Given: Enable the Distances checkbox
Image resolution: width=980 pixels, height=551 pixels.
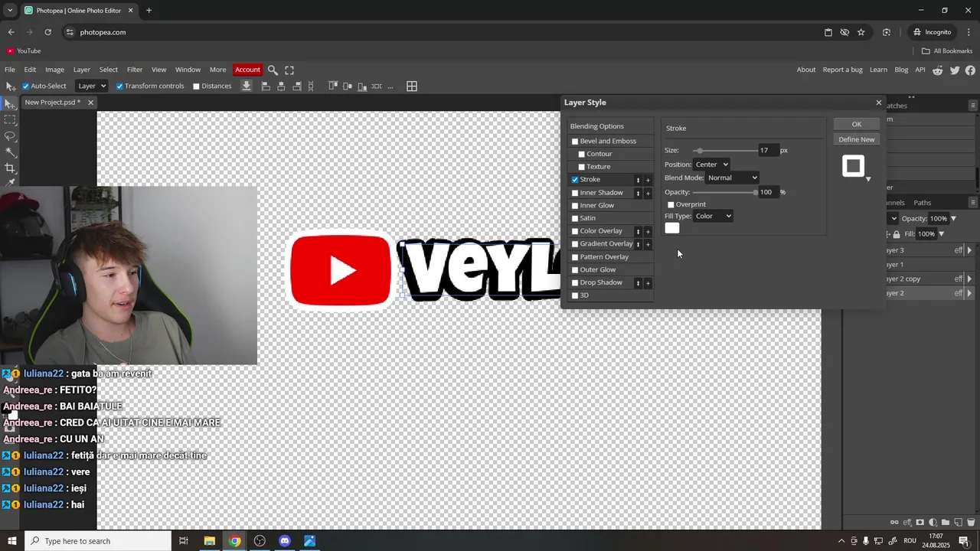Looking at the screenshot, I should coord(196,86).
